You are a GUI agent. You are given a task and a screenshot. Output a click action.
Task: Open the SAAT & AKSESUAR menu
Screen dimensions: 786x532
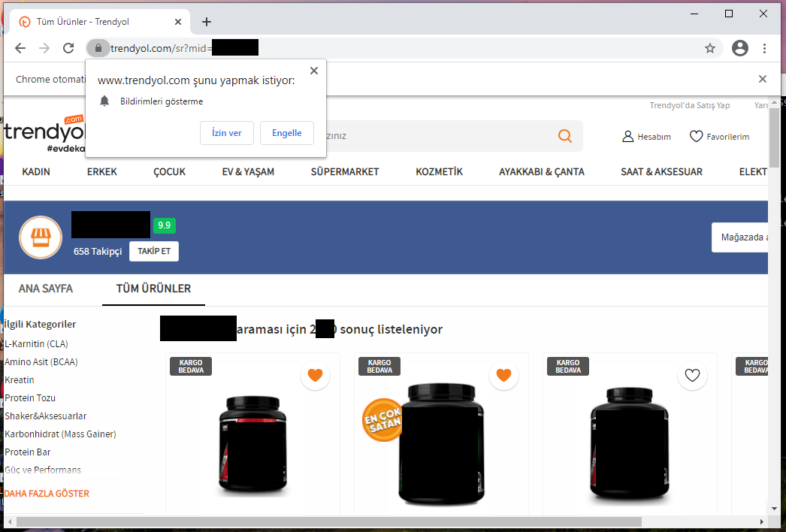[x=661, y=171]
